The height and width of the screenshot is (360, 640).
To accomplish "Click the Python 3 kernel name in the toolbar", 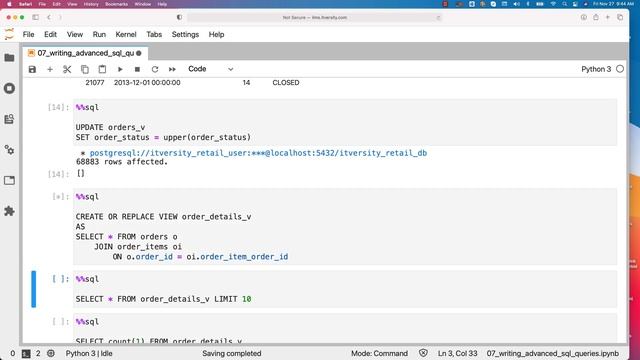I will point(596,69).
